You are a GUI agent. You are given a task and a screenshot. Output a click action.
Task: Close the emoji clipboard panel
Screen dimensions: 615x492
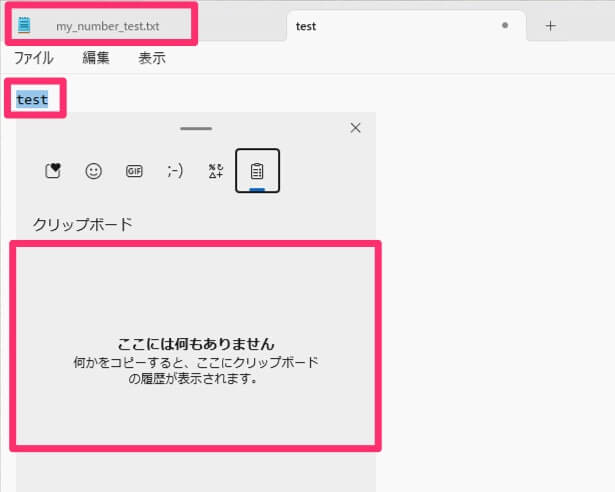[355, 128]
